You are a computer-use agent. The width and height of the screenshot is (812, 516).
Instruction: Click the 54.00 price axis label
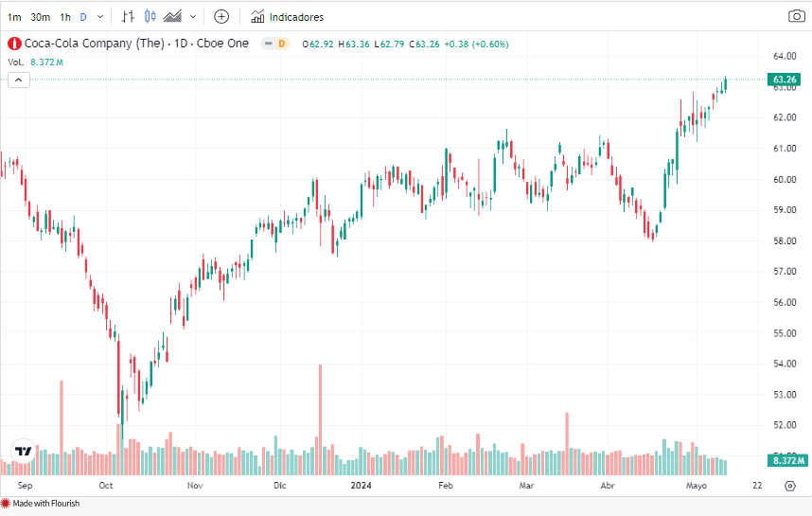click(x=785, y=364)
